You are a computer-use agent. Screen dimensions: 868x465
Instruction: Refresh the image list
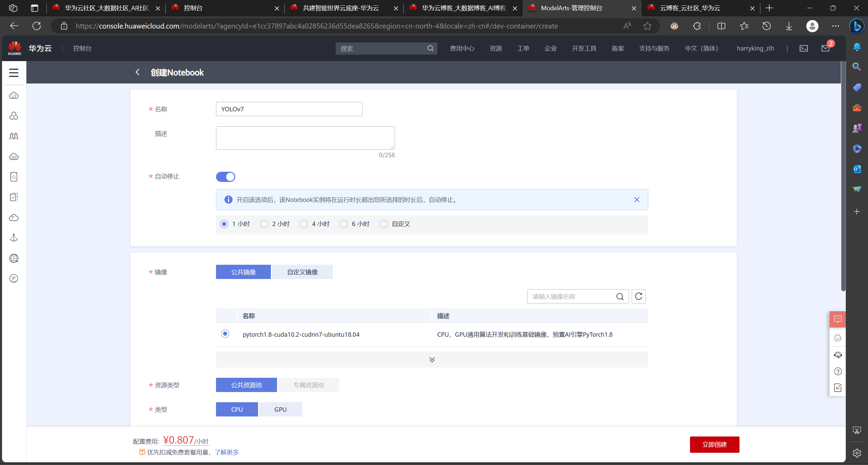pyautogui.click(x=638, y=296)
